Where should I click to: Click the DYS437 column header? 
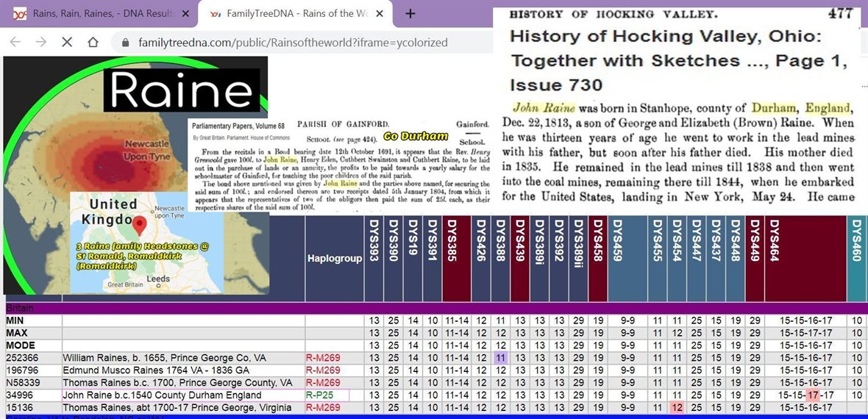coord(715,259)
